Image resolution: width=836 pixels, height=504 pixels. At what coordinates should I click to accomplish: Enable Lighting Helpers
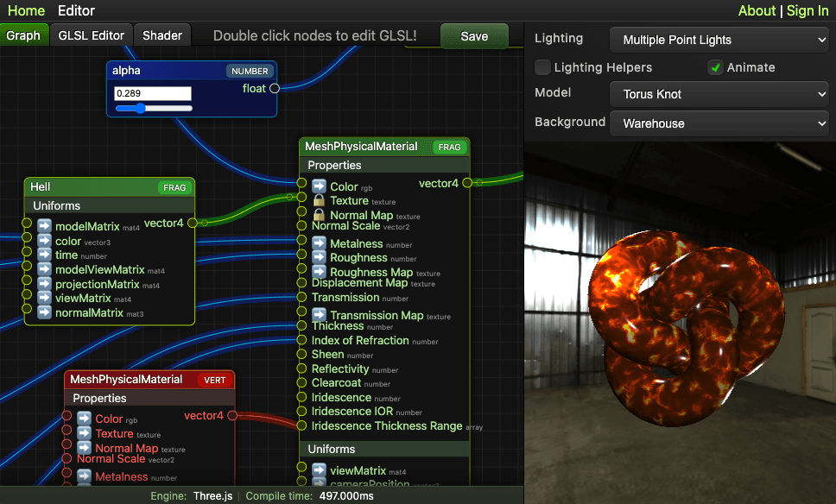tap(544, 67)
